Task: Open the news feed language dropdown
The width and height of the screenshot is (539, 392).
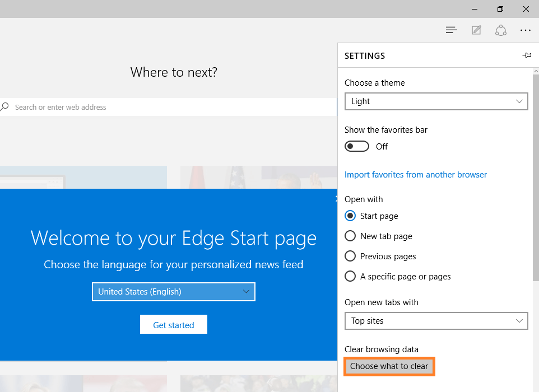Action: [173, 292]
